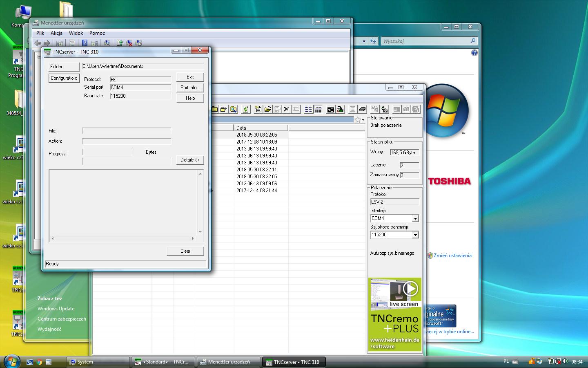Screen dimensions: 588x368
Task: Click the back arrow in Menedżer urządzeń
Action: (38, 43)
